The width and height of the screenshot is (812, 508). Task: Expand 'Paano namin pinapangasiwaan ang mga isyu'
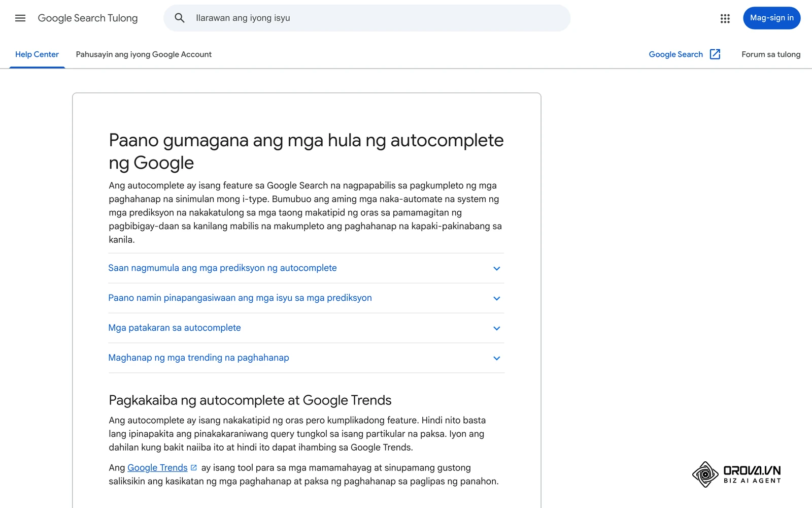(x=306, y=298)
